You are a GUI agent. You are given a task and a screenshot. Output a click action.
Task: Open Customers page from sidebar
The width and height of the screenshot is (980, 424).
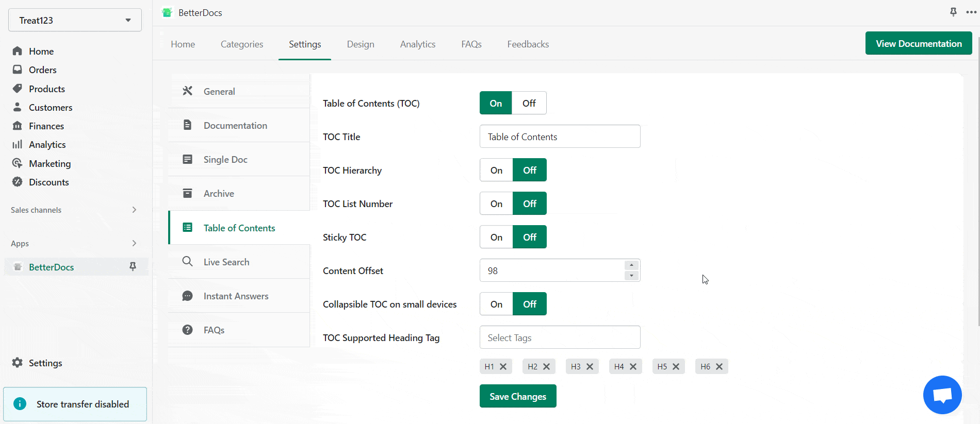click(x=51, y=107)
